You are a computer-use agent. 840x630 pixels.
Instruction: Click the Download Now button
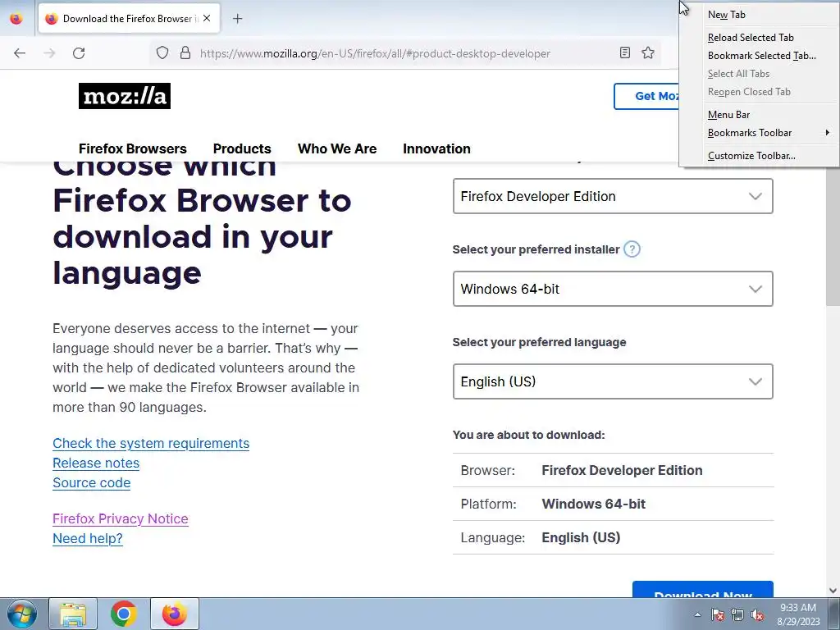(703, 589)
